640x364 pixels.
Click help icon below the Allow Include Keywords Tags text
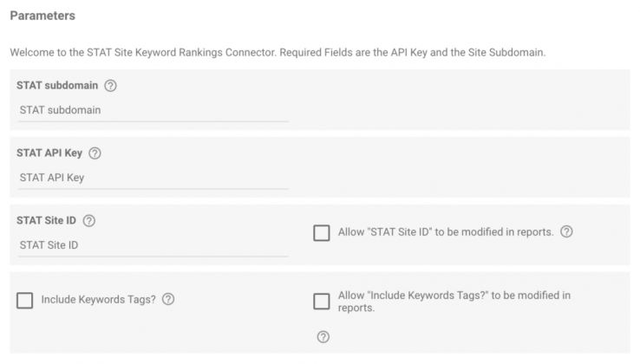tap(323, 337)
